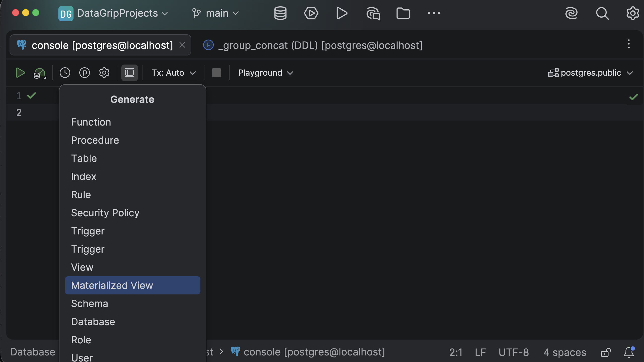Click the Stop square button
The width and height of the screenshot is (644, 362).
click(216, 73)
